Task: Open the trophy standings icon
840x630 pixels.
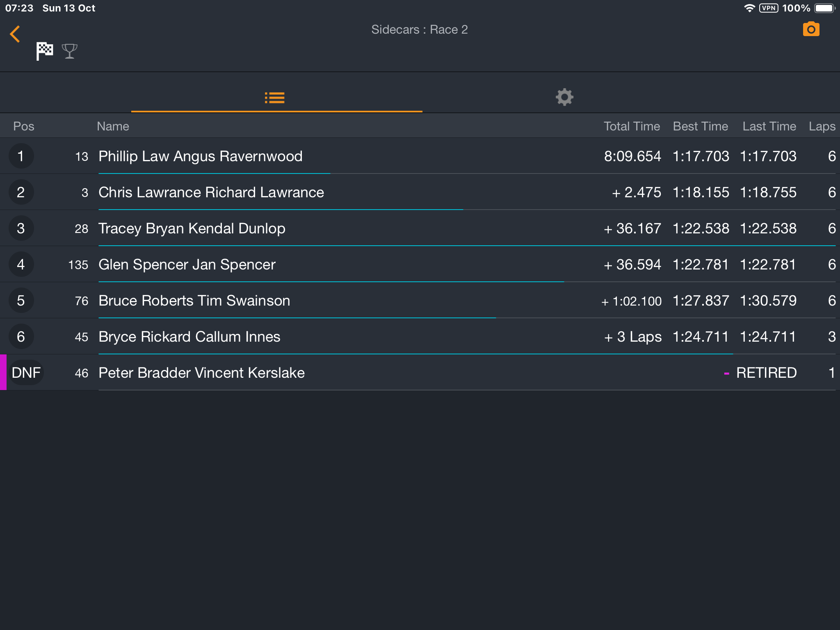Action: (x=69, y=51)
